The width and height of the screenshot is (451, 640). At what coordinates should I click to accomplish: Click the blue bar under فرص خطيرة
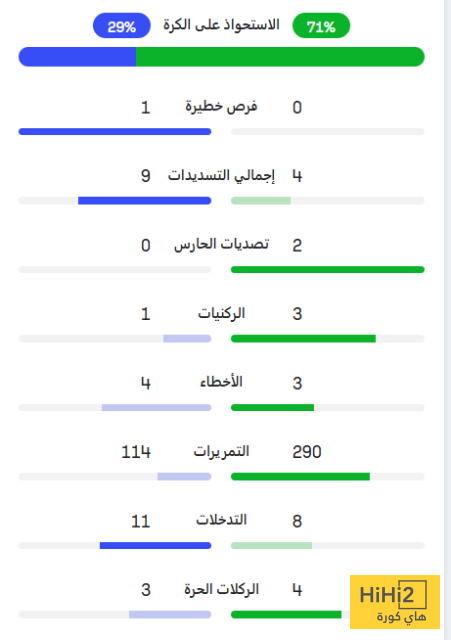click(115, 132)
